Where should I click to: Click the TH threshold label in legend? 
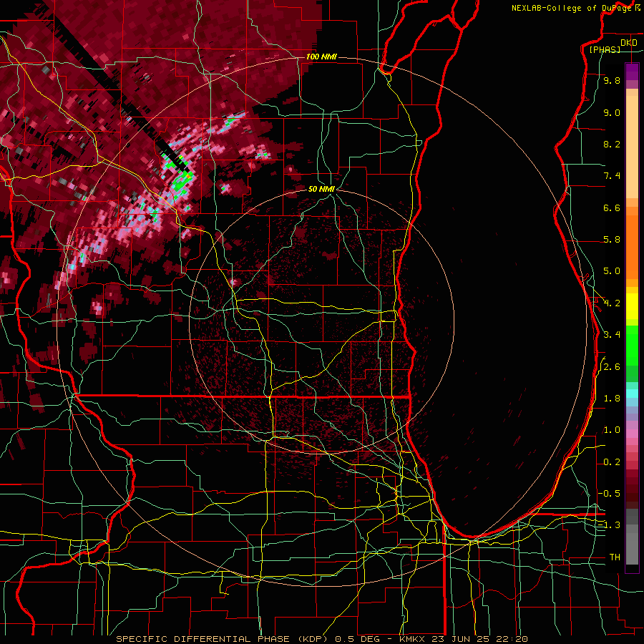tap(615, 557)
